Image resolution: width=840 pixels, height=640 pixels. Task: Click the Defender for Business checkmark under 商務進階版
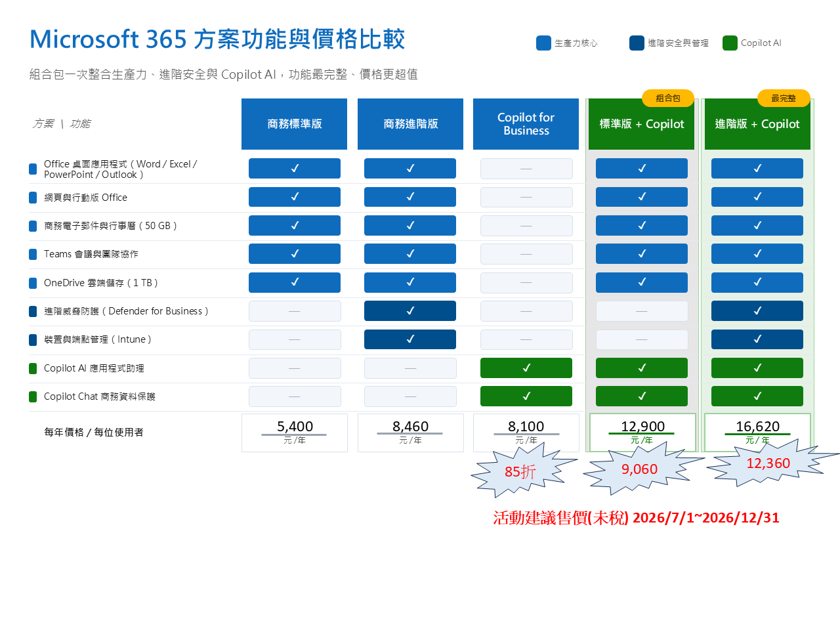tap(410, 311)
